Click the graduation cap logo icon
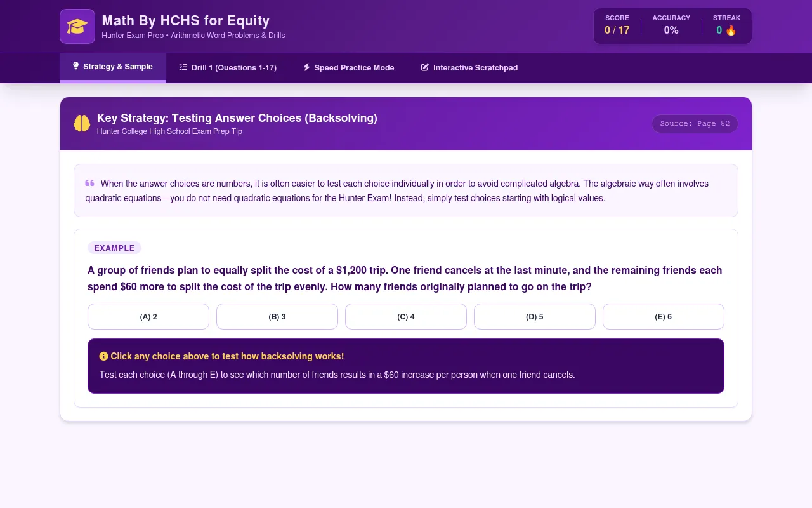This screenshot has height=508, width=812. click(x=77, y=27)
